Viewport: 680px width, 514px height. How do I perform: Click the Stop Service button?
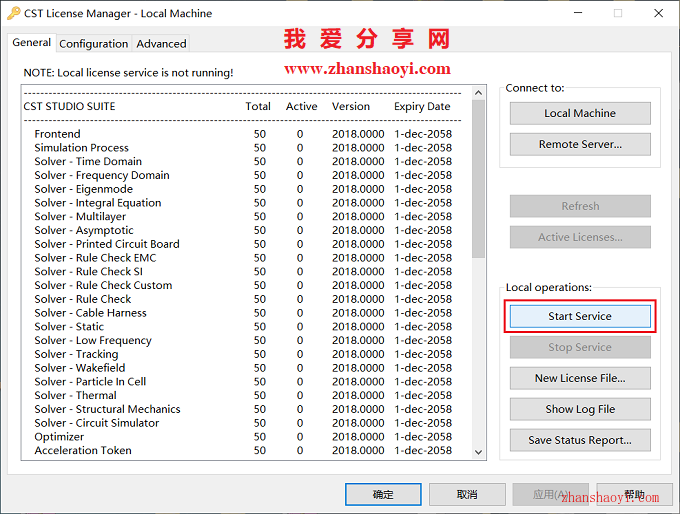point(580,347)
